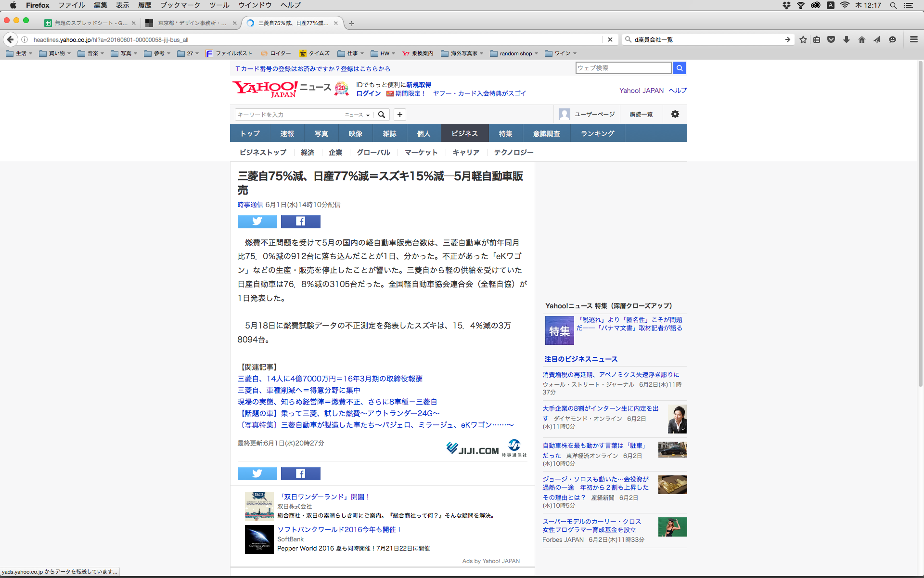Open the ニュース search scope dropdown

[x=357, y=115]
